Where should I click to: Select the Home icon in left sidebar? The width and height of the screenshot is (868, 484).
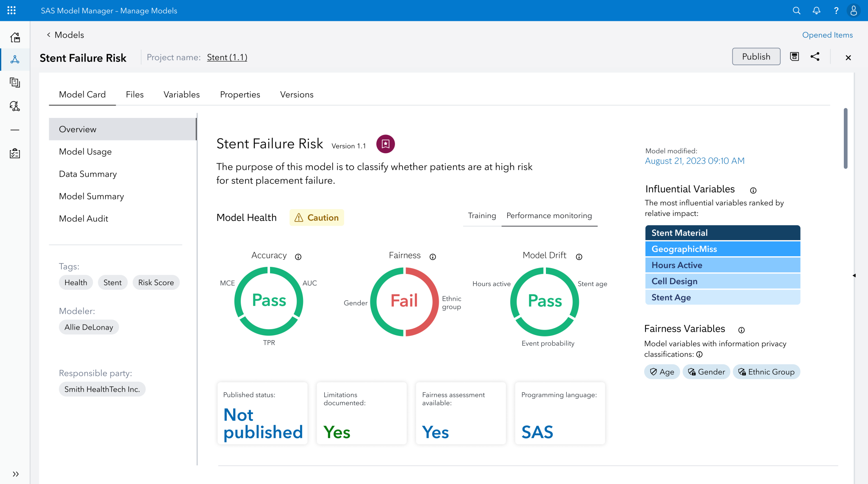pyautogui.click(x=15, y=37)
